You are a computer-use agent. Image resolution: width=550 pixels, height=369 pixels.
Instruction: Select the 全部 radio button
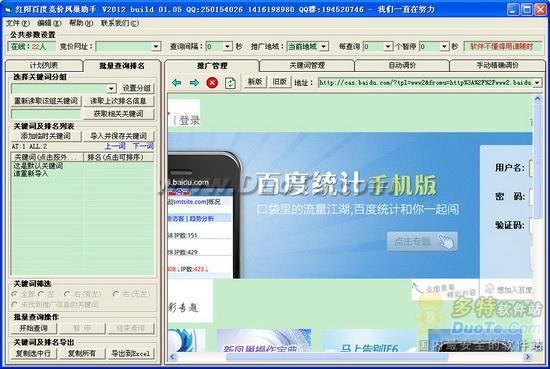(15, 294)
